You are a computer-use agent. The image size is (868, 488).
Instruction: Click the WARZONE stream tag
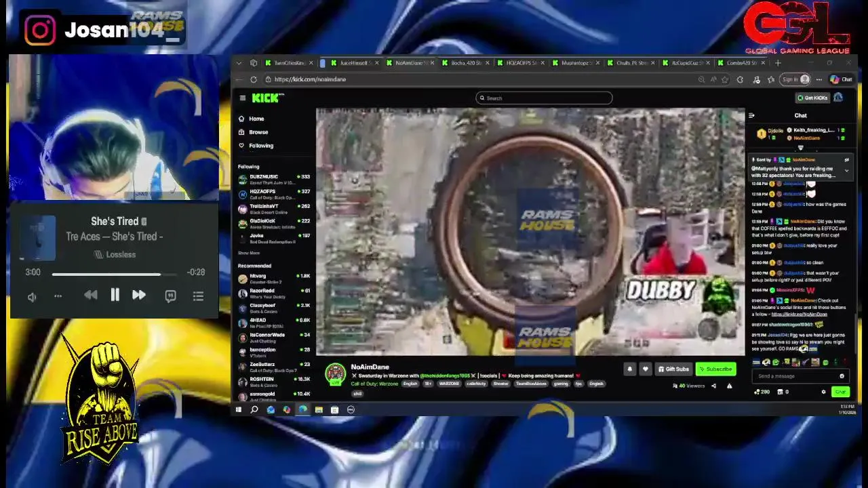449,384
